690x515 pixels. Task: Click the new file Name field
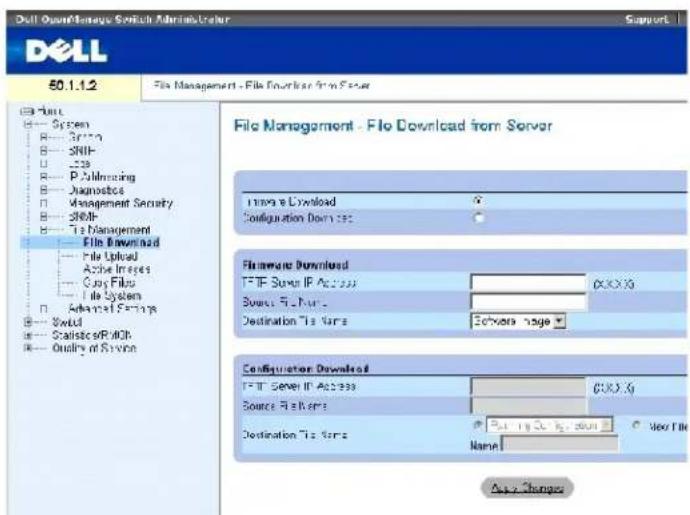560,444
